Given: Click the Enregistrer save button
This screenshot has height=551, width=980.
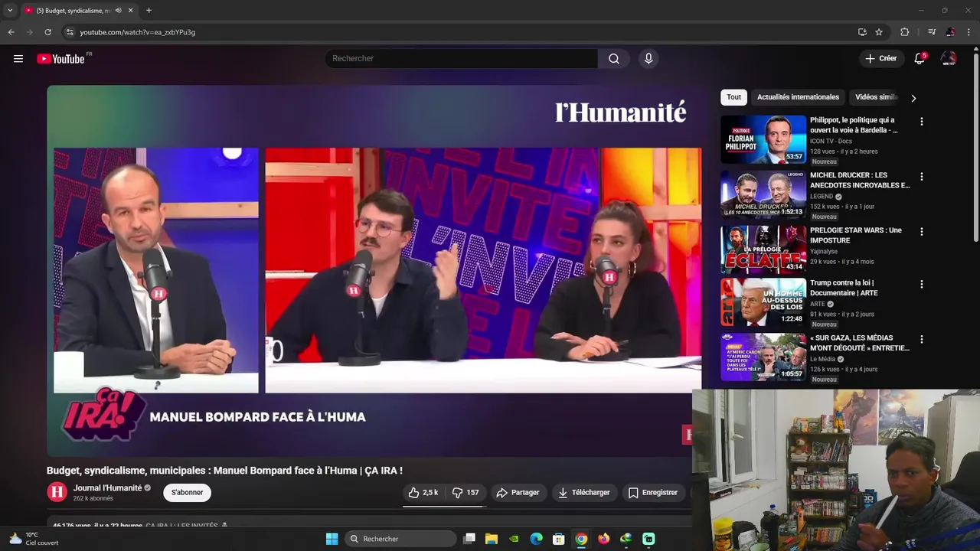Looking at the screenshot, I should [x=652, y=493].
